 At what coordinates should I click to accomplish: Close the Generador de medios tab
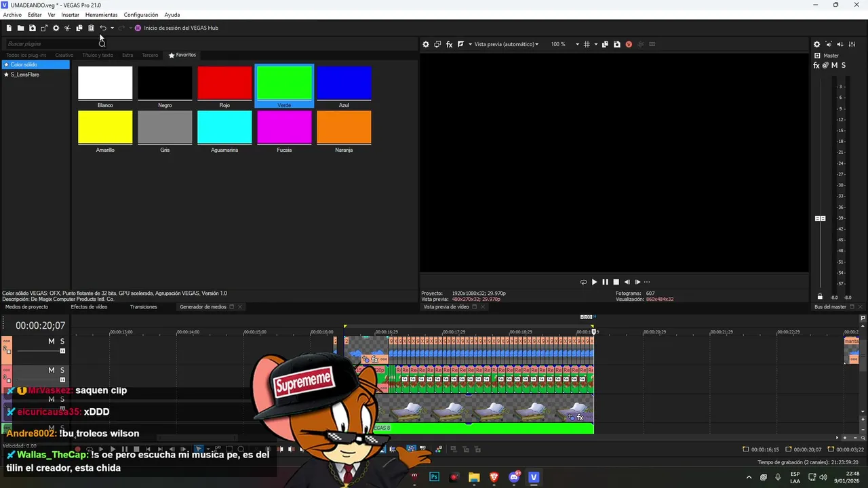[x=239, y=307]
